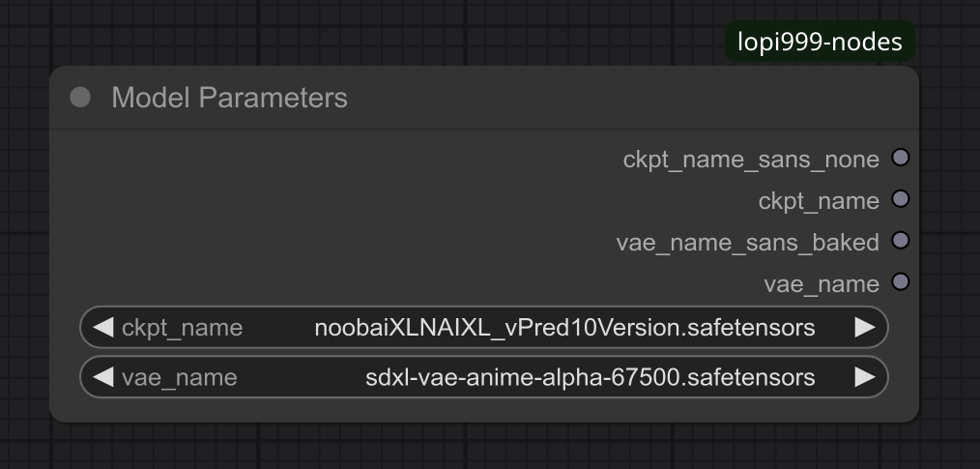The height and width of the screenshot is (469, 980).
Task: Click the Model Parameters node title
Action: click(229, 99)
